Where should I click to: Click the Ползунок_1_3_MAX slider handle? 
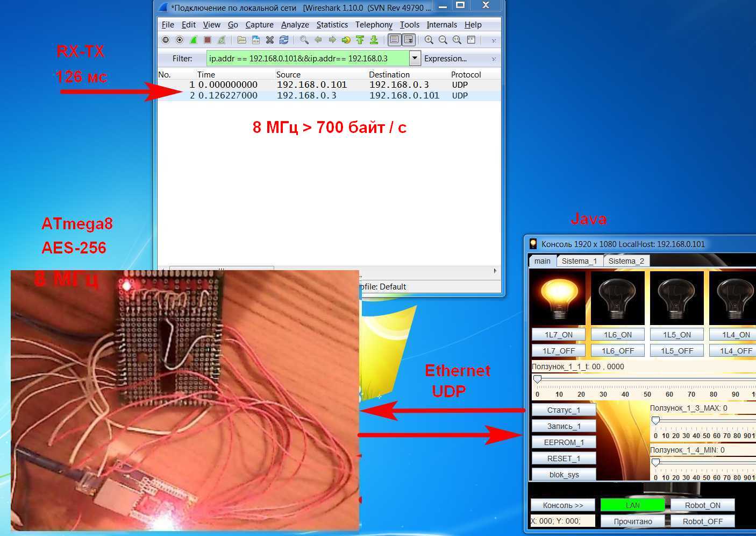655,420
